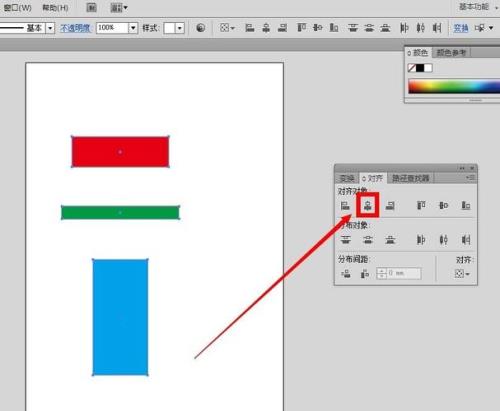
Task: Select the green rectangle on the artboard
Action: (x=120, y=213)
